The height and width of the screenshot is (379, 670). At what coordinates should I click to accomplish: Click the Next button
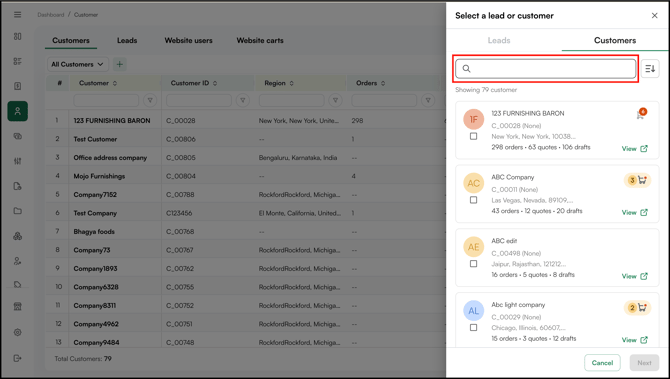[x=644, y=363]
